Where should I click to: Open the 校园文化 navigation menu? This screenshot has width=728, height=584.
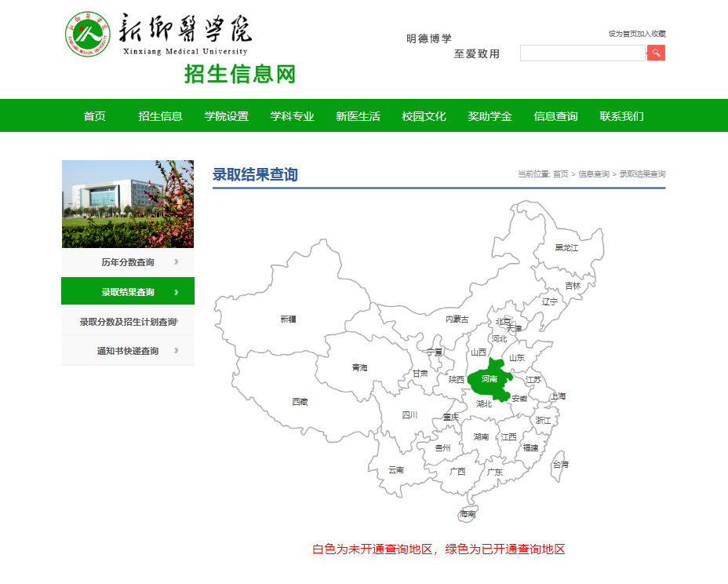[424, 116]
